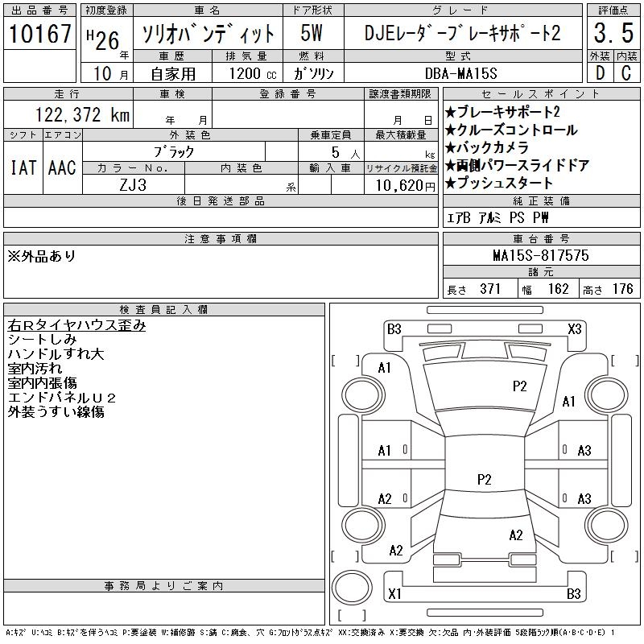The height and width of the screenshot is (644, 644).
Task: Click the registration month value 10月
Action: pos(110,73)
